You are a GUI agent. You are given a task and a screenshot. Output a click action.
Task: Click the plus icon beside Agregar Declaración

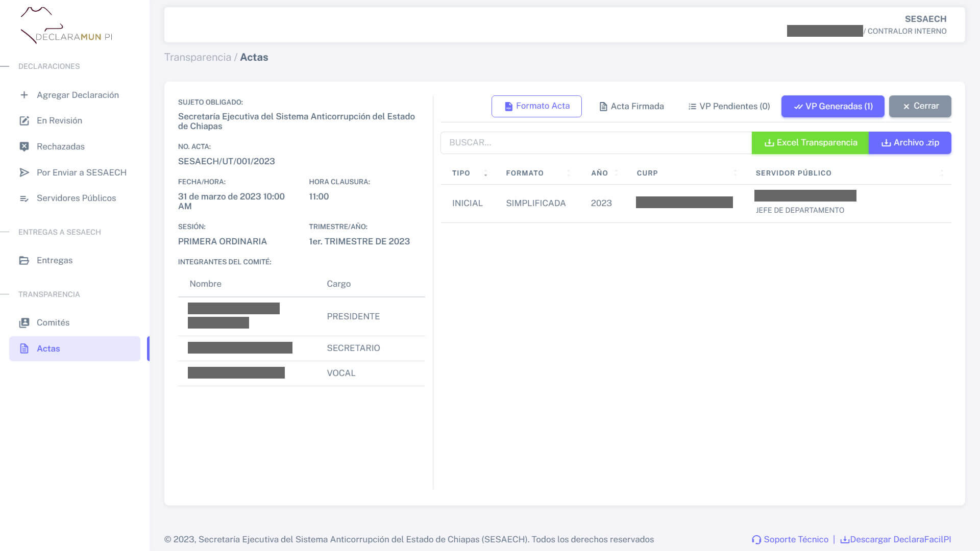(x=24, y=95)
